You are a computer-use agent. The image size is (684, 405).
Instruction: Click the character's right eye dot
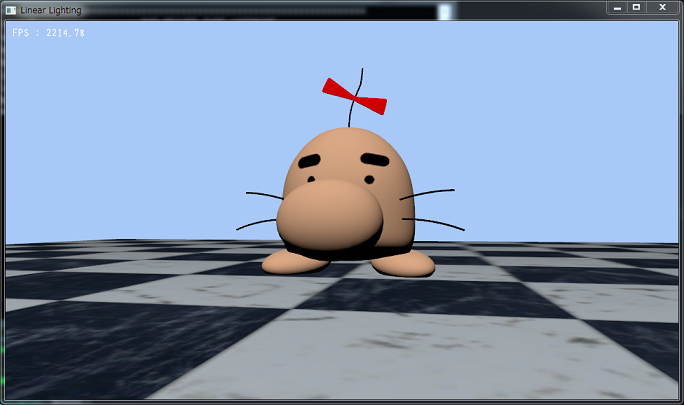[x=369, y=180]
